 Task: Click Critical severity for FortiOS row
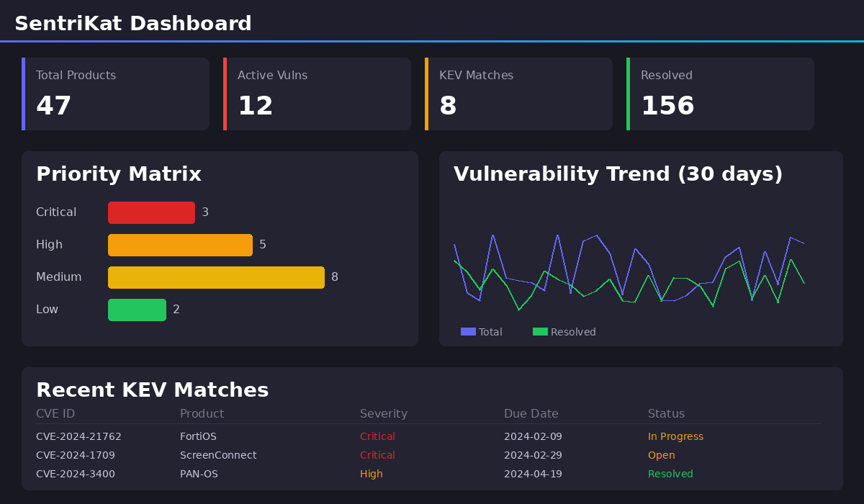tap(377, 436)
